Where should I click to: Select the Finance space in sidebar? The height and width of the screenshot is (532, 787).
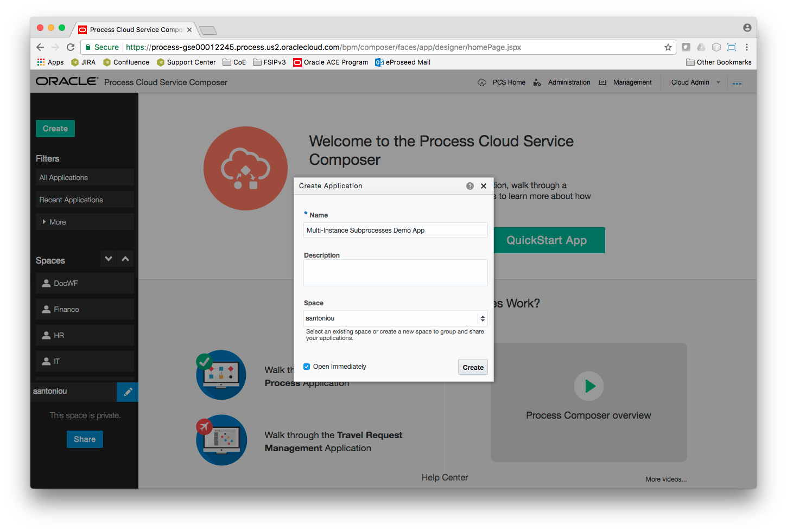pos(66,309)
